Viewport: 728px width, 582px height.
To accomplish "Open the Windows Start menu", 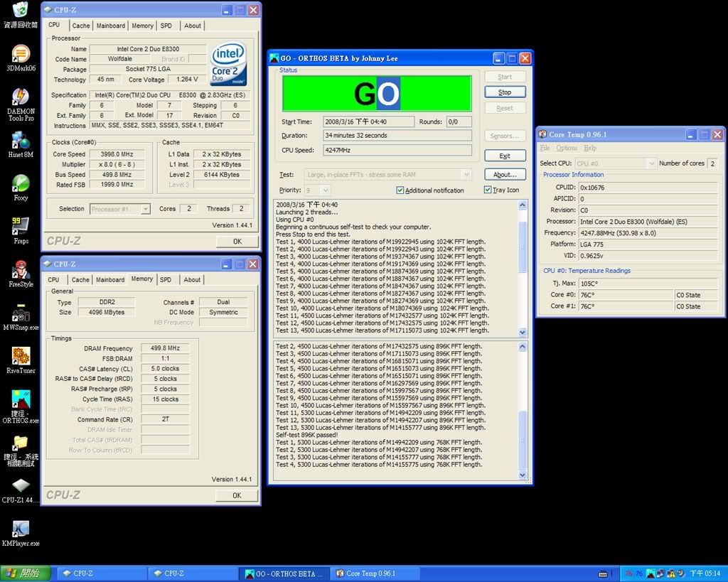I will pyautogui.click(x=26, y=573).
